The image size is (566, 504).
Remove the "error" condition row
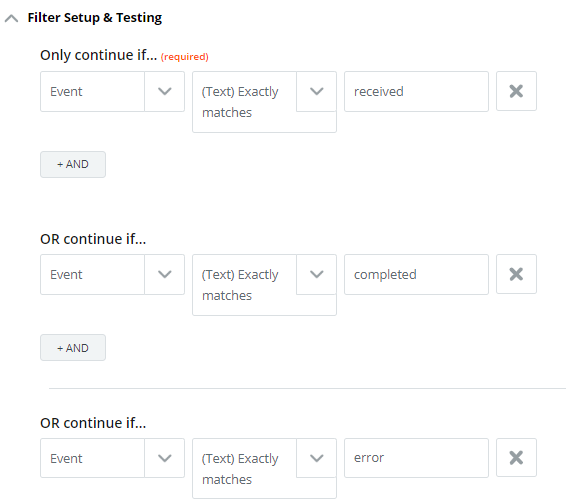pos(516,458)
